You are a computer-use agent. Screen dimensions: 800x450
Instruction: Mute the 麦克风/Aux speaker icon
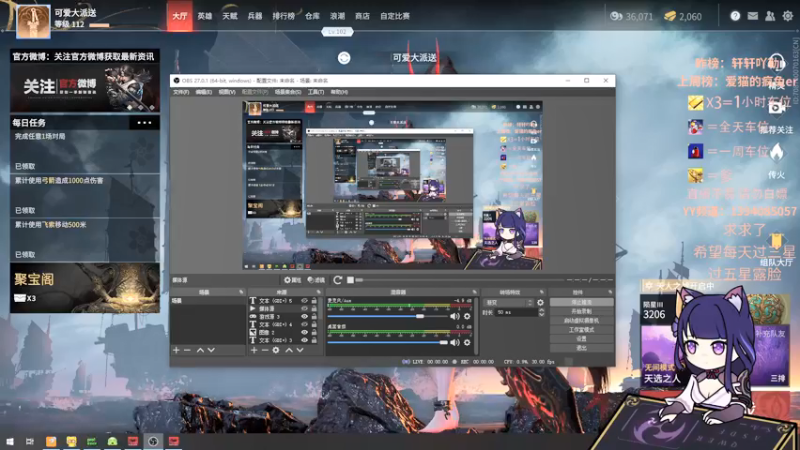454,316
